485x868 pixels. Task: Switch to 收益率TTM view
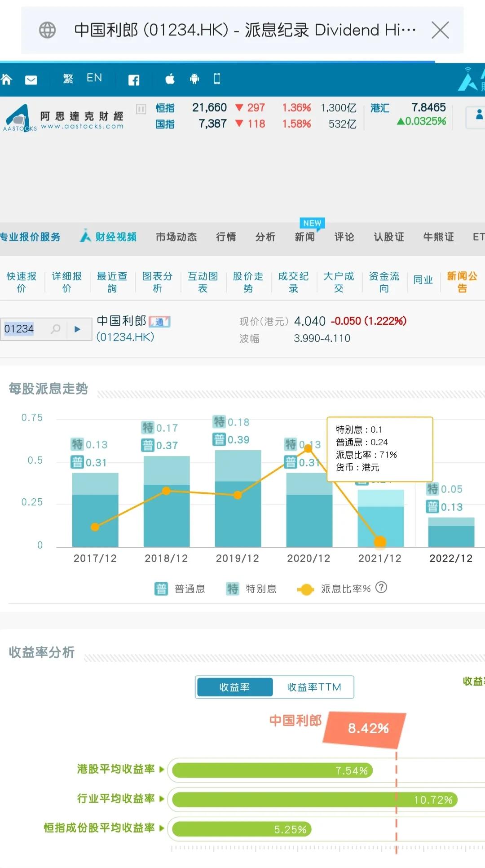[x=314, y=687]
